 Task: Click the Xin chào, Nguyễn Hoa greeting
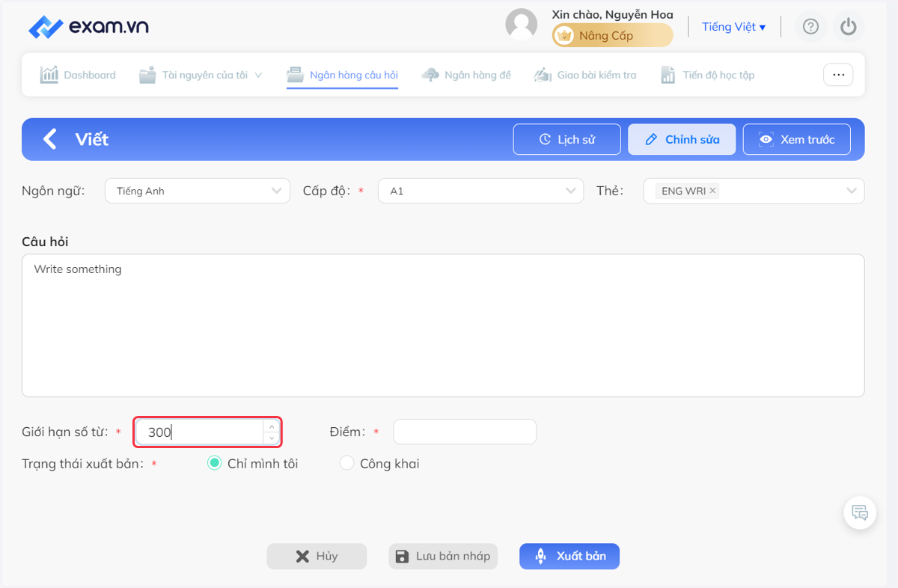point(612,14)
